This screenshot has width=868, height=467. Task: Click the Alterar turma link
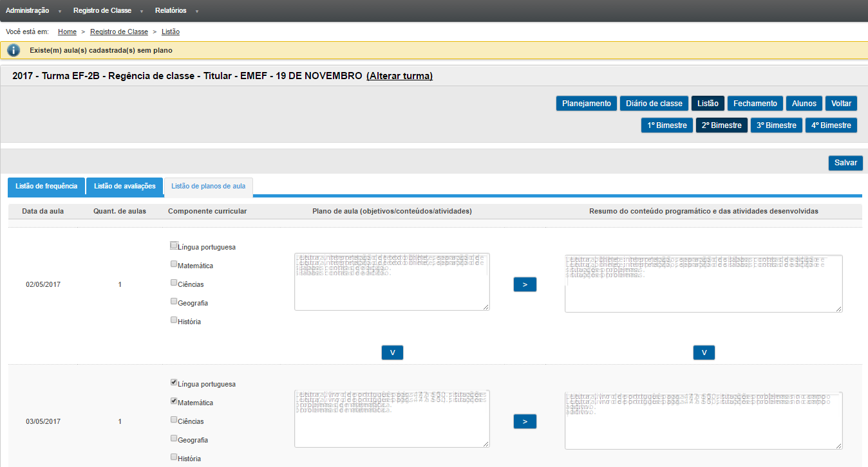click(x=399, y=76)
